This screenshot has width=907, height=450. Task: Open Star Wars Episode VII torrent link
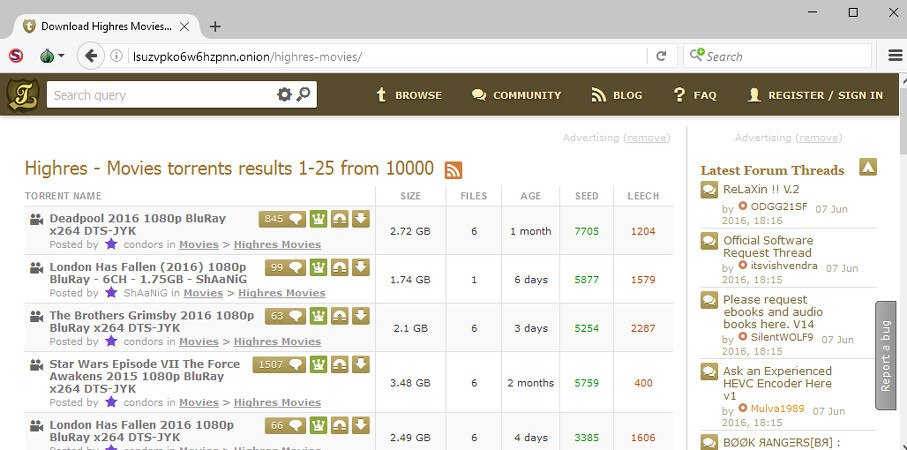point(145,376)
